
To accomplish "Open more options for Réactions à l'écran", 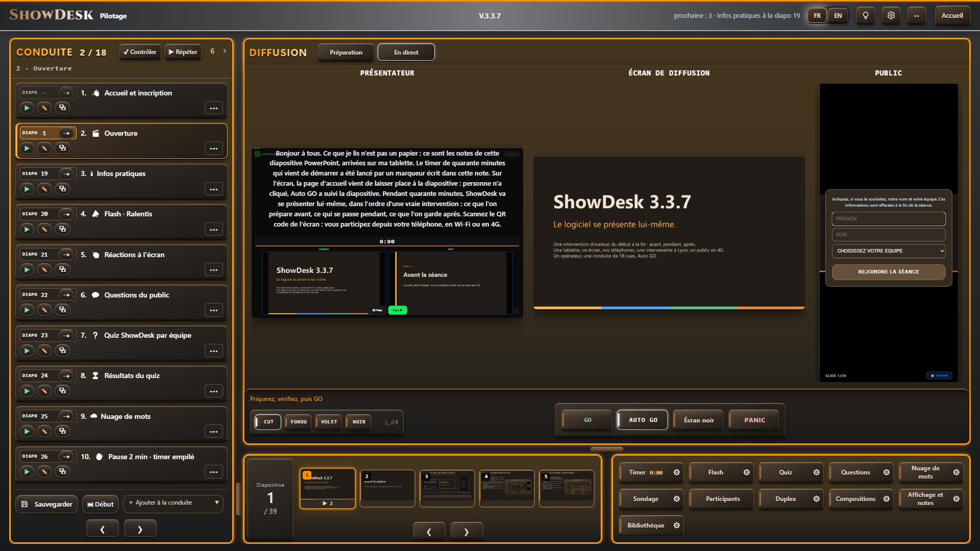I will [x=213, y=270].
